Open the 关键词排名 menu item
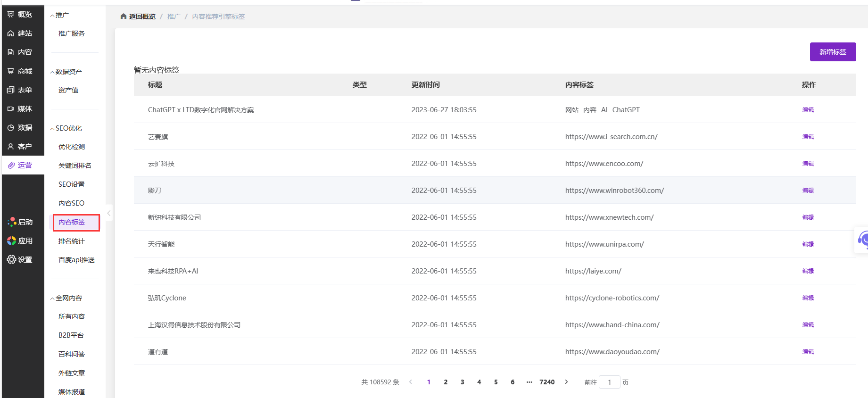Screen dimensions: 868x398 coord(75,166)
